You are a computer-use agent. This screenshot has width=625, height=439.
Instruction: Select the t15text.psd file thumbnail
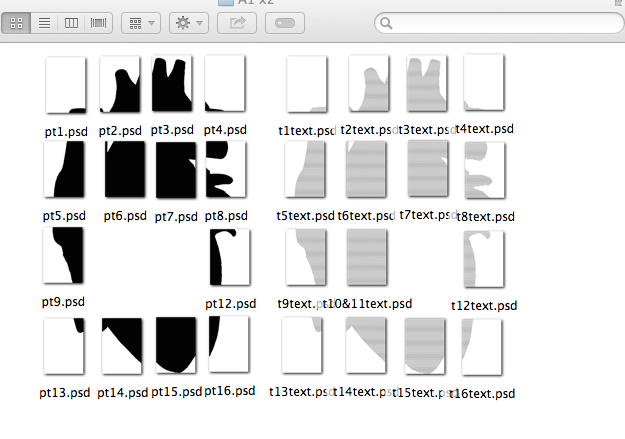pyautogui.click(x=425, y=346)
